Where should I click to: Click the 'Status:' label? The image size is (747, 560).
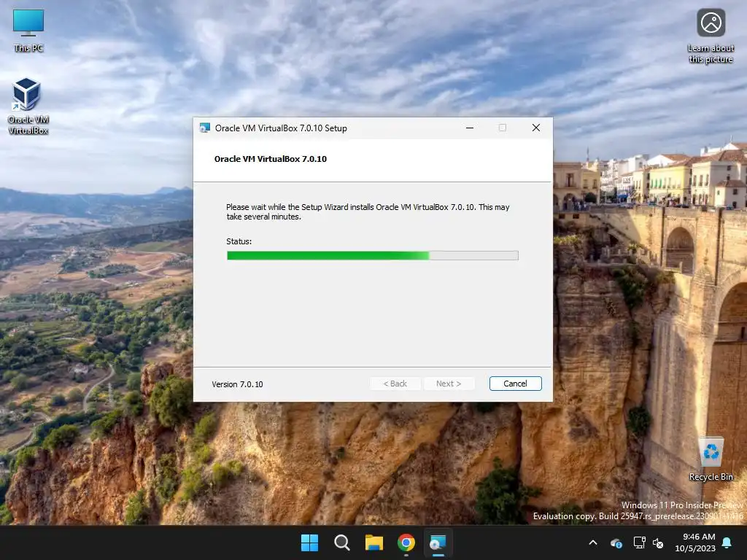(x=239, y=241)
